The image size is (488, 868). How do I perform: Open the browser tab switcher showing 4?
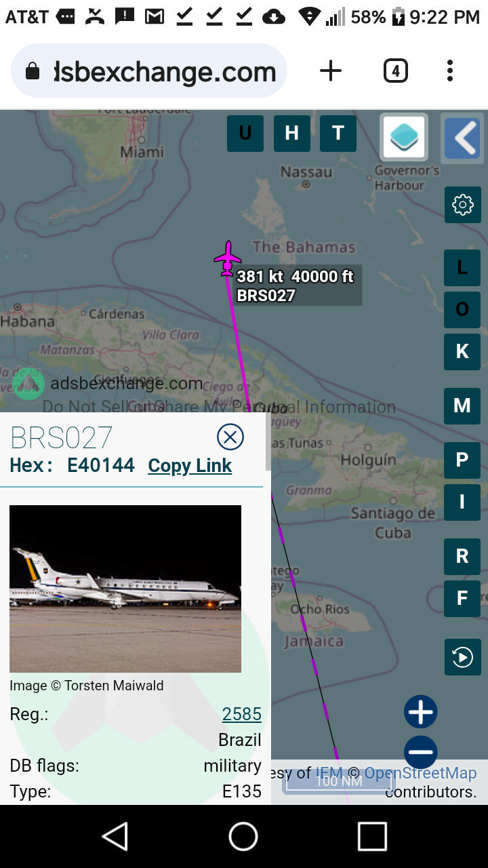coord(396,71)
